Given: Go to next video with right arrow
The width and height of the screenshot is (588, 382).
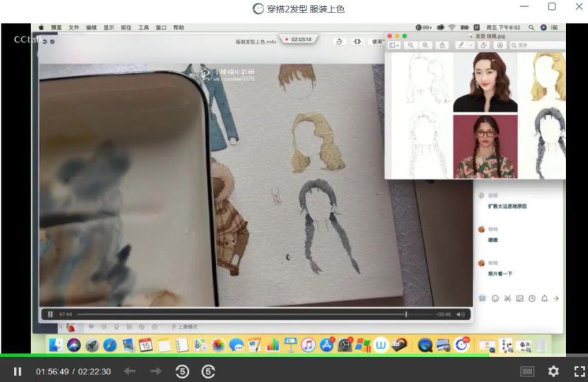Looking at the screenshot, I should tap(156, 372).
